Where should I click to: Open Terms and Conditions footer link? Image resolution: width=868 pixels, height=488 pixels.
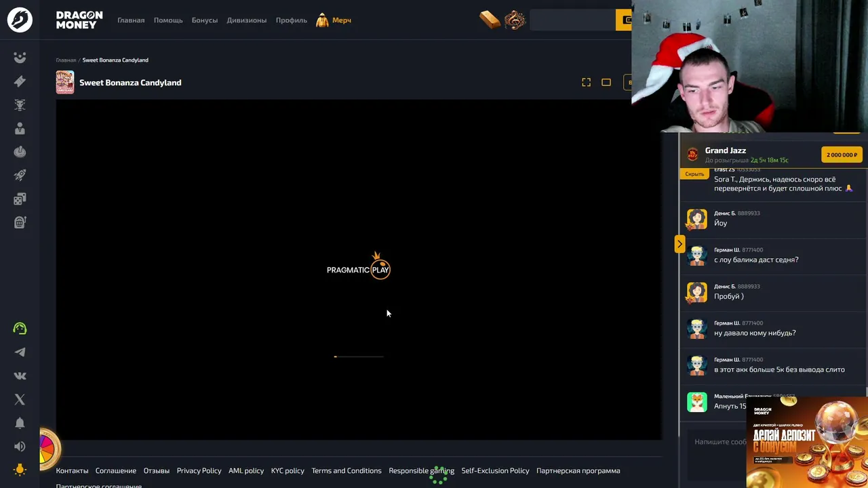tap(347, 470)
